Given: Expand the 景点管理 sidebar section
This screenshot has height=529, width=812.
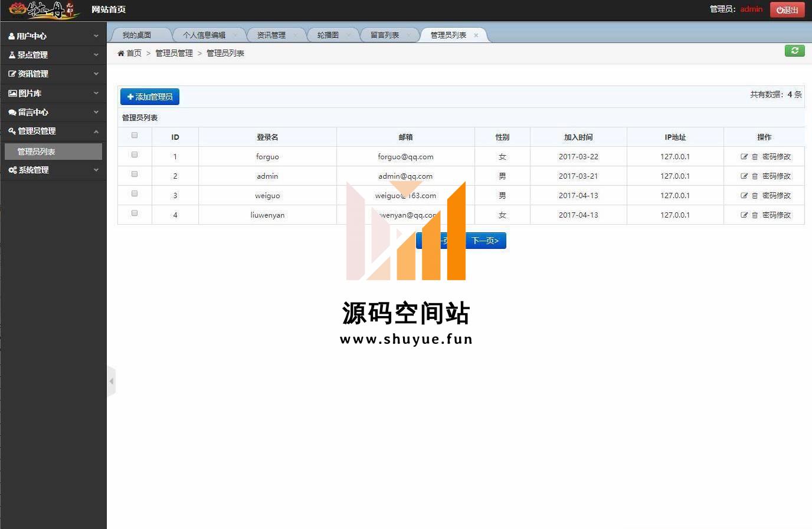Looking at the screenshot, I should pyautogui.click(x=53, y=55).
